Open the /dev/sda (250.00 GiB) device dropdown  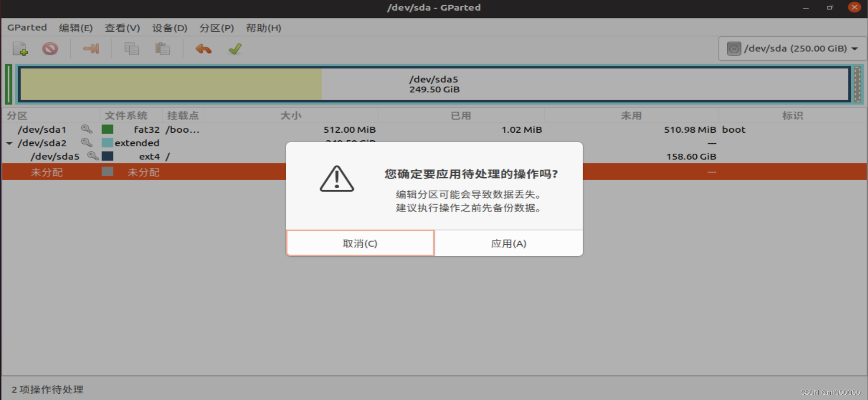point(792,48)
